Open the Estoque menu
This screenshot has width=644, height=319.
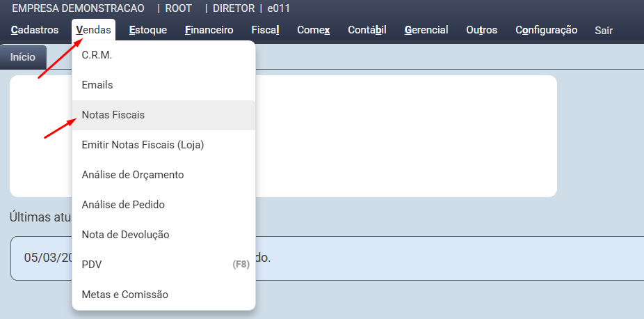point(147,30)
